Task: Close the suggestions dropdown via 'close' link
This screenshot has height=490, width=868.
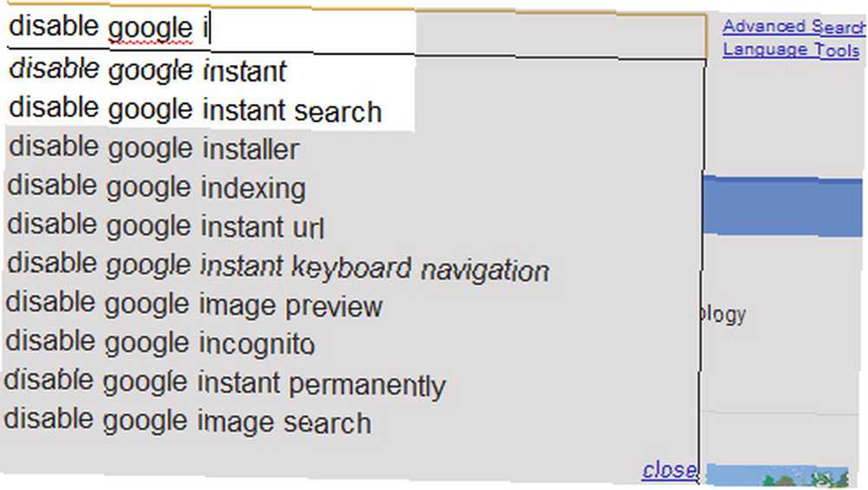Action: pos(668,470)
